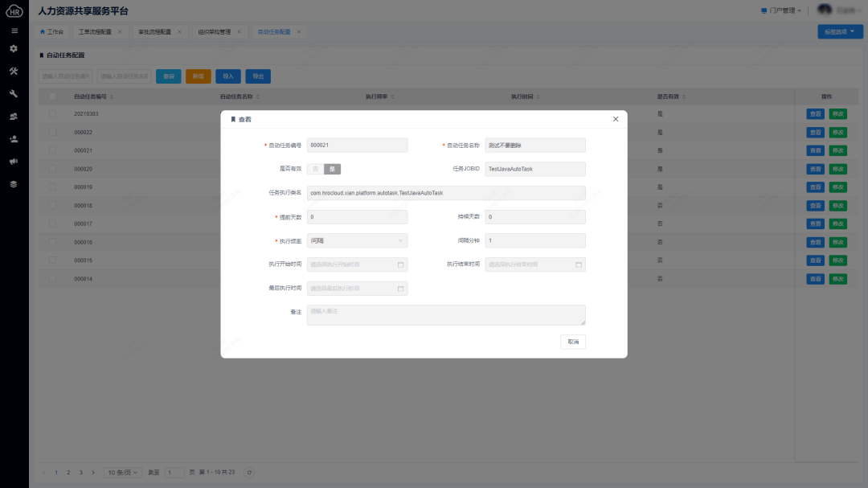Click the 导入 button
Image resolution: width=868 pixels, height=488 pixels.
coord(228,76)
